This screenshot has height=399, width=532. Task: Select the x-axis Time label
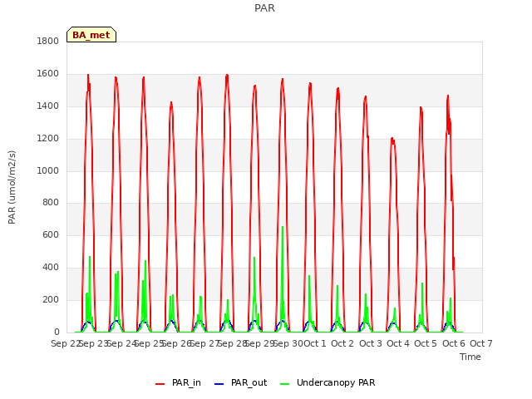(470, 357)
